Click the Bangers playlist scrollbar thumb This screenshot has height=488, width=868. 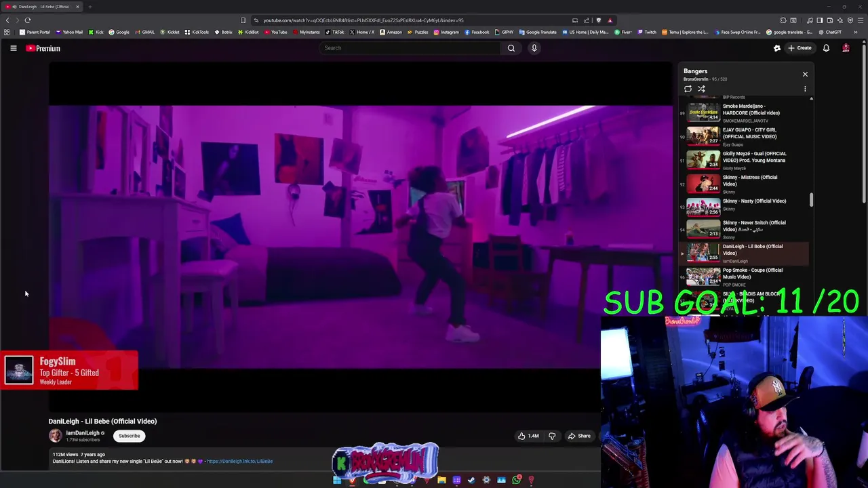811,200
